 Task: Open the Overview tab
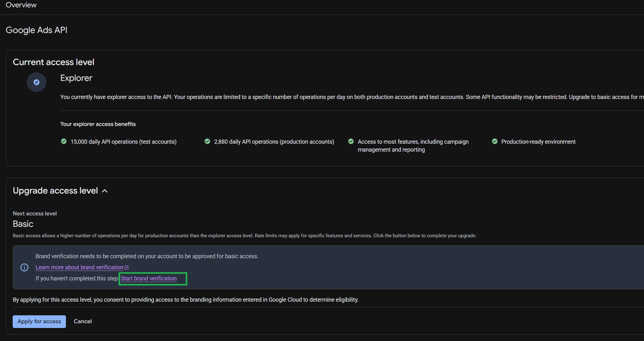[21, 5]
